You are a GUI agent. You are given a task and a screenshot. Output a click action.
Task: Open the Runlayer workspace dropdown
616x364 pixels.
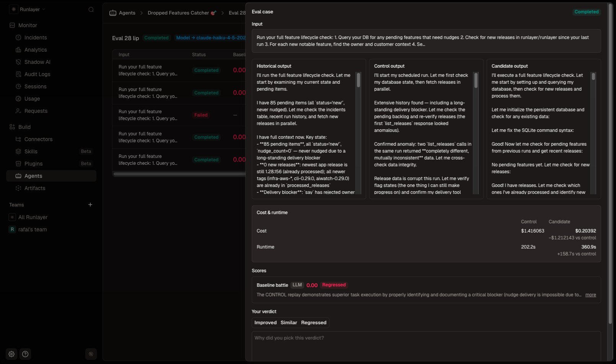pyautogui.click(x=28, y=9)
